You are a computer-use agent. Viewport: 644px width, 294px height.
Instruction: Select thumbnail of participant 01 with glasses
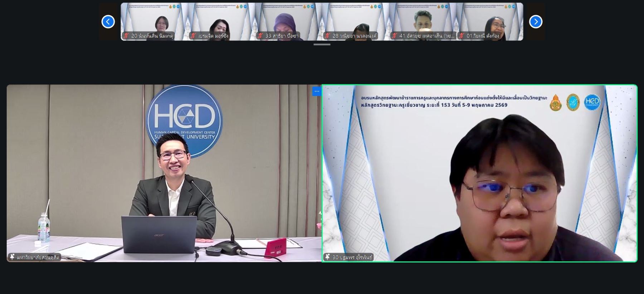pos(490,22)
